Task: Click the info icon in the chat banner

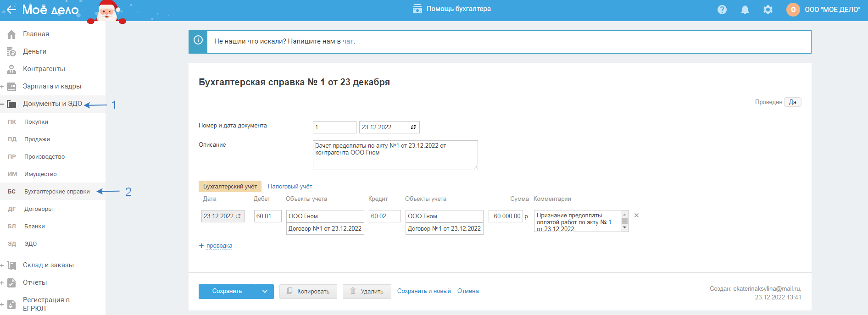Action: [x=198, y=40]
